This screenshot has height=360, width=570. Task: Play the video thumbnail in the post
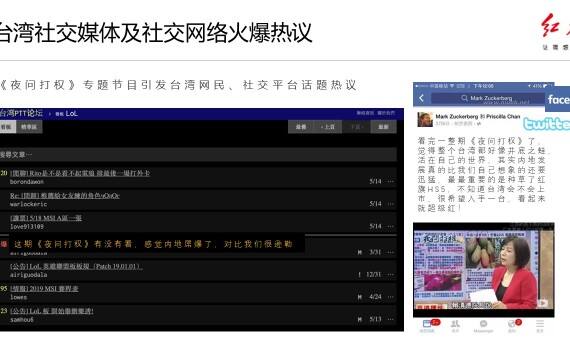(483, 270)
